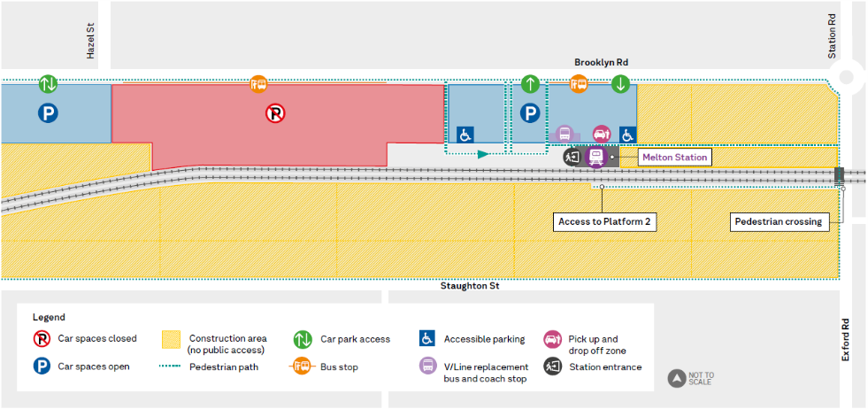Click the Construction area swatch in the legend

point(172,339)
